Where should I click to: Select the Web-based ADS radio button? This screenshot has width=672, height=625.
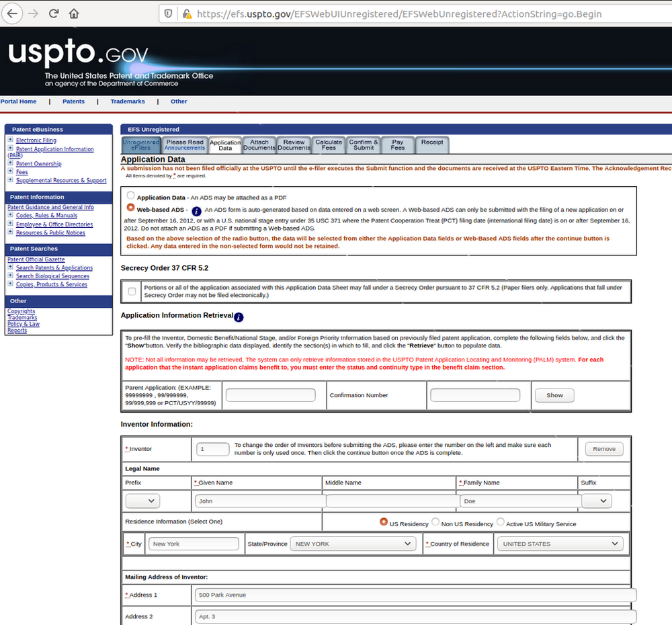131,207
